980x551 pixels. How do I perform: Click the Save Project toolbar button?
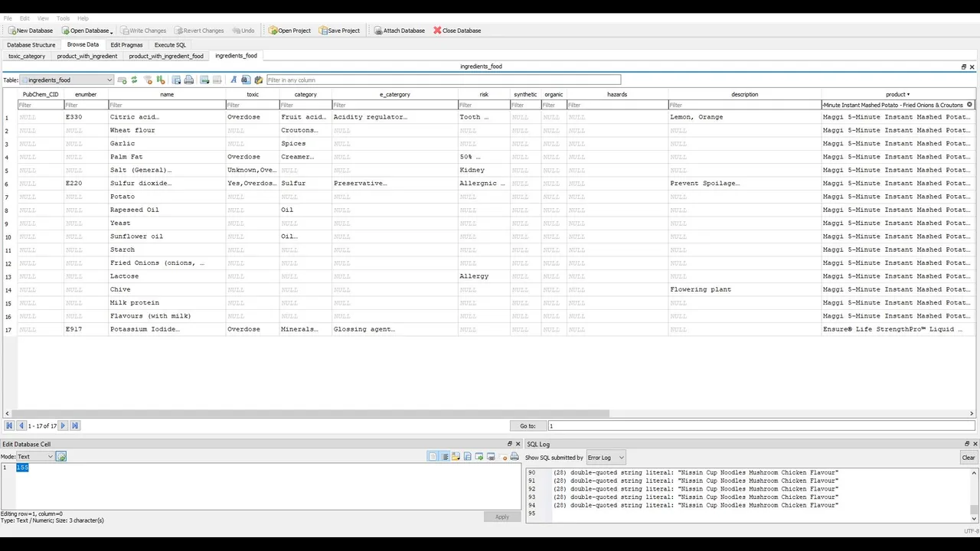pos(339,31)
